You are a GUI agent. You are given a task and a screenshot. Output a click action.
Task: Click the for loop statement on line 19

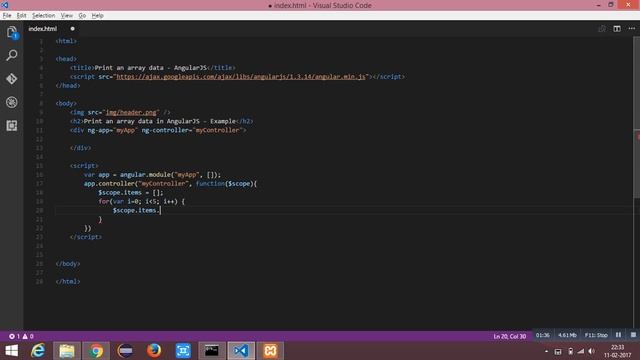[141, 202]
